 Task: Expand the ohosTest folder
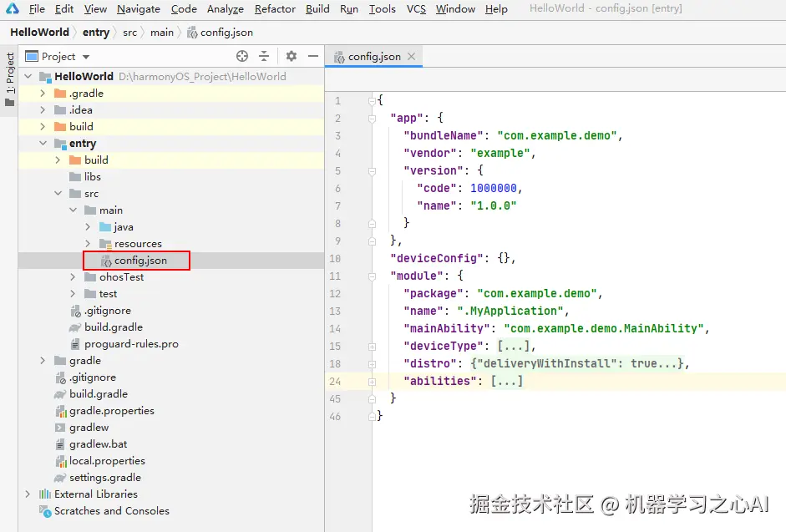[73, 276]
